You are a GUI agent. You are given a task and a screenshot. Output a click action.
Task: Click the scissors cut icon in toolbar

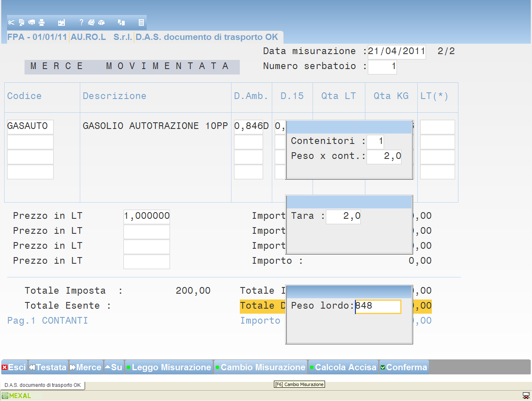pyautogui.click(x=11, y=22)
